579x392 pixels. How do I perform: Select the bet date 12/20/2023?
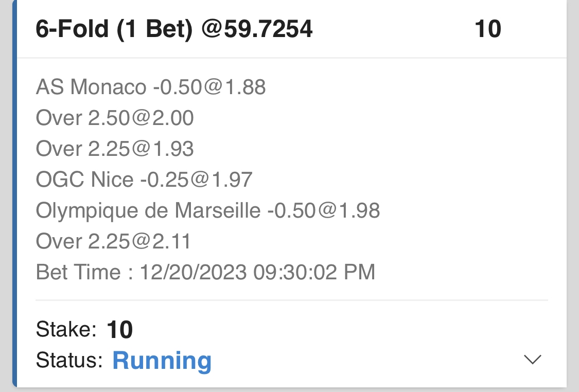pos(194,272)
